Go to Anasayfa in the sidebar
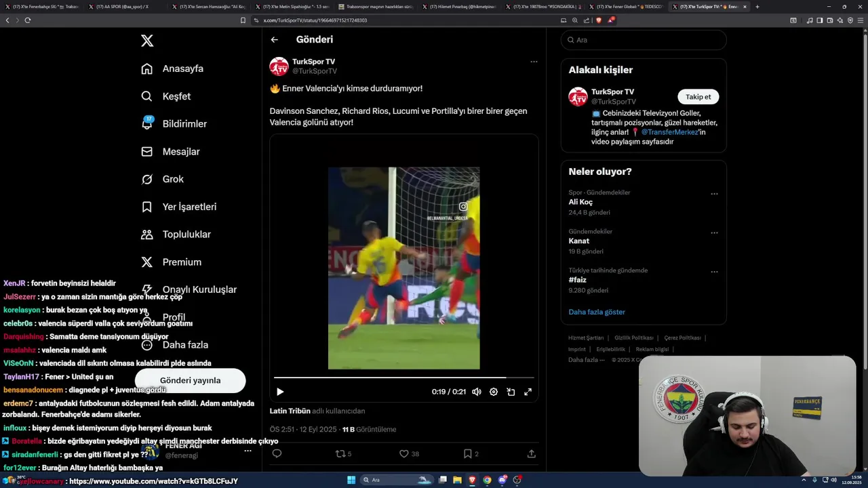The height and width of the screenshot is (488, 868). [172, 68]
